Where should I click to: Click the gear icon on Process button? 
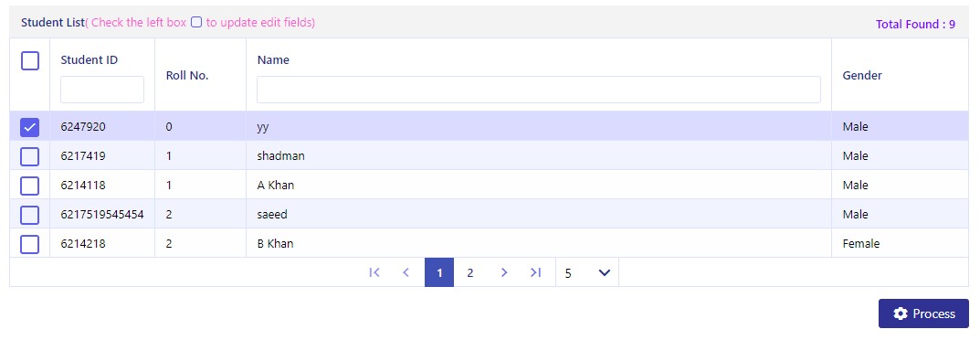[900, 313]
